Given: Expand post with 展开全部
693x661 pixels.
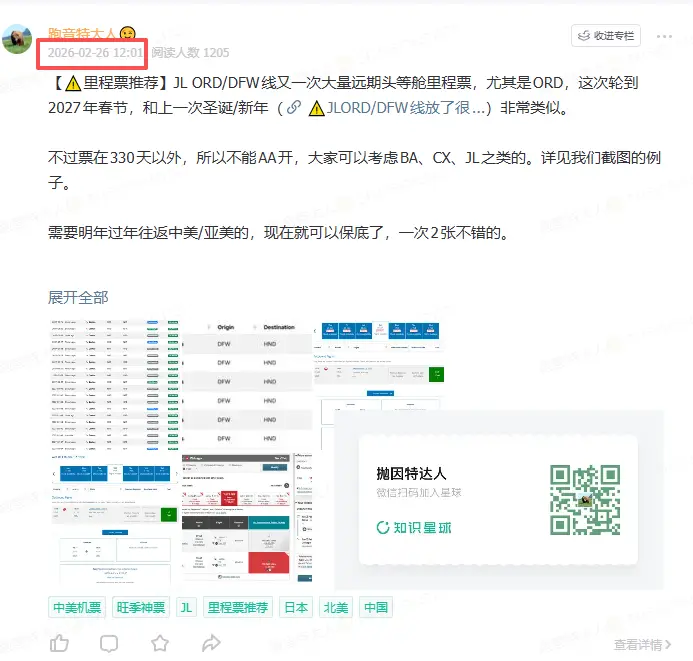Looking at the screenshot, I should (78, 297).
